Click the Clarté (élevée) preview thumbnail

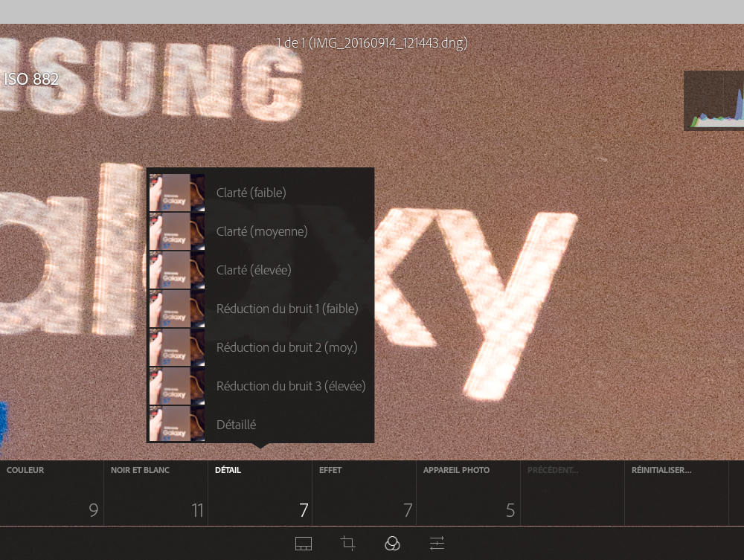(177, 270)
